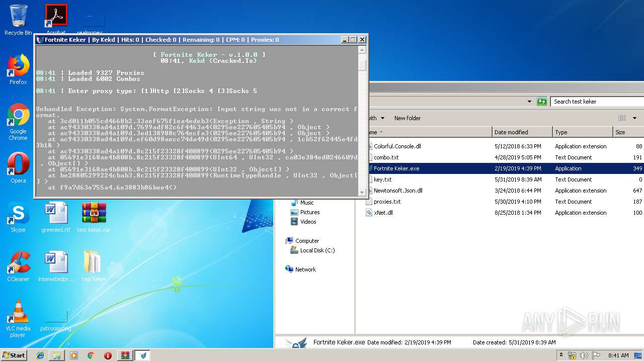Maximize the Fortnite Keker console window

coord(353,40)
